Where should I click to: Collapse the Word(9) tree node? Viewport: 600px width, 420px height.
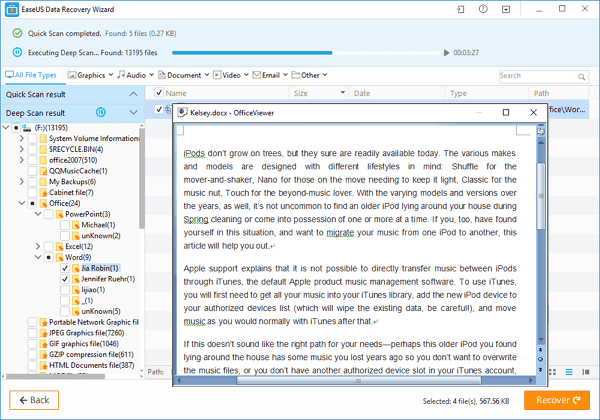click(38, 257)
